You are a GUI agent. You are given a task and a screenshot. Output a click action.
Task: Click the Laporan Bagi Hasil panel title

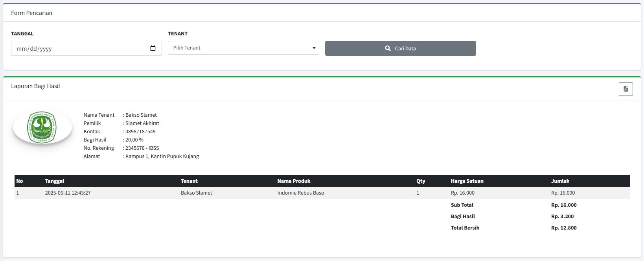35,86
